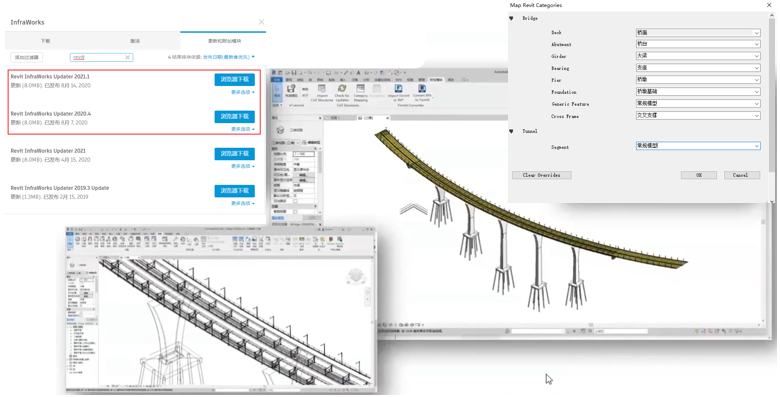The width and height of the screenshot is (780, 397).
Task: Toggle the lower checkbox in Properties panel
Action: (x=295, y=212)
